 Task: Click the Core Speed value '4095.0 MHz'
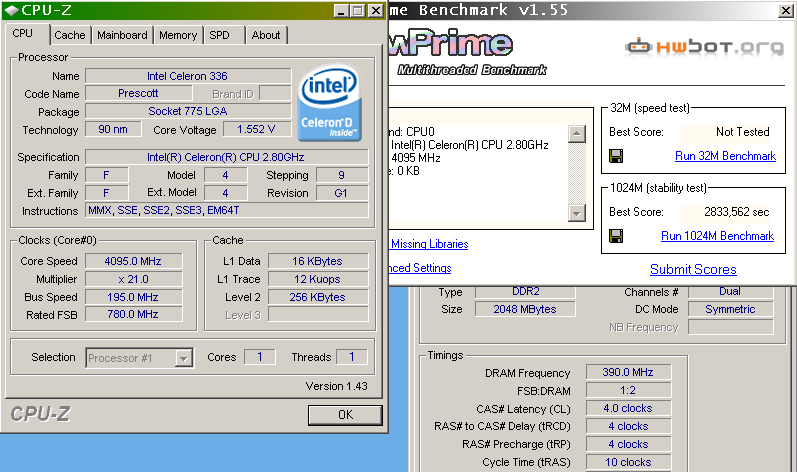tap(133, 261)
